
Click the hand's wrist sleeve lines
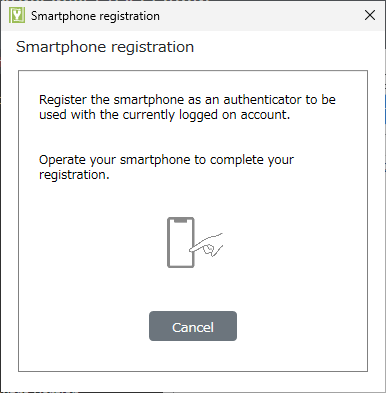pos(219,242)
